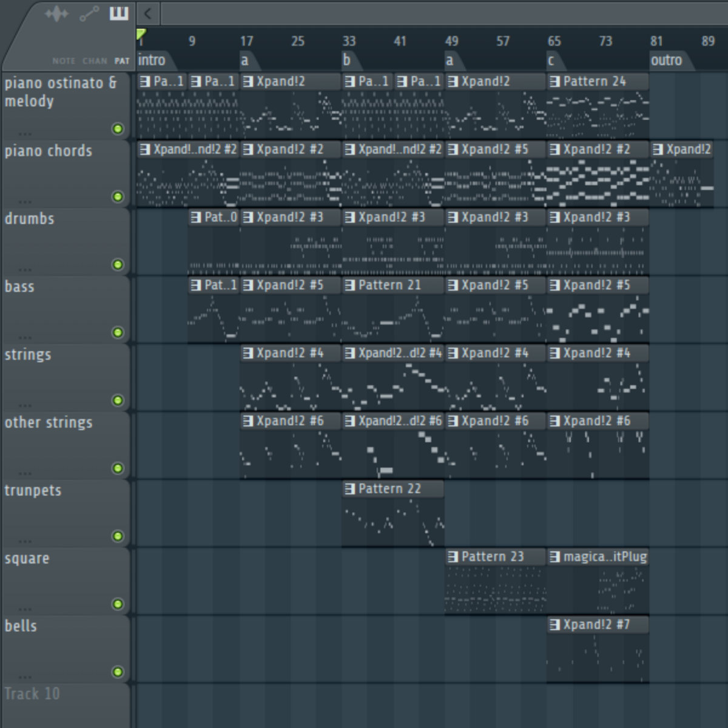Click the audio waveform icon in the header

56,13
